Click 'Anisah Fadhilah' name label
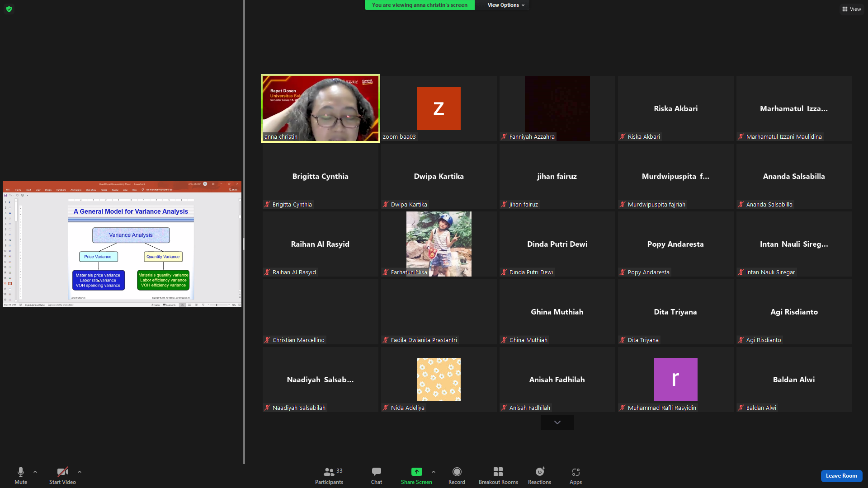Image resolution: width=868 pixels, height=488 pixels. (x=530, y=408)
